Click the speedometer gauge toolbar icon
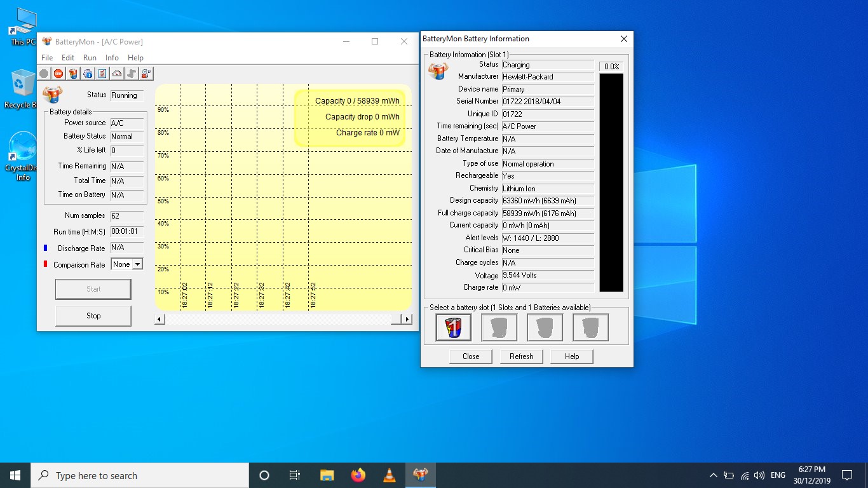This screenshot has width=868, height=488. click(x=117, y=74)
